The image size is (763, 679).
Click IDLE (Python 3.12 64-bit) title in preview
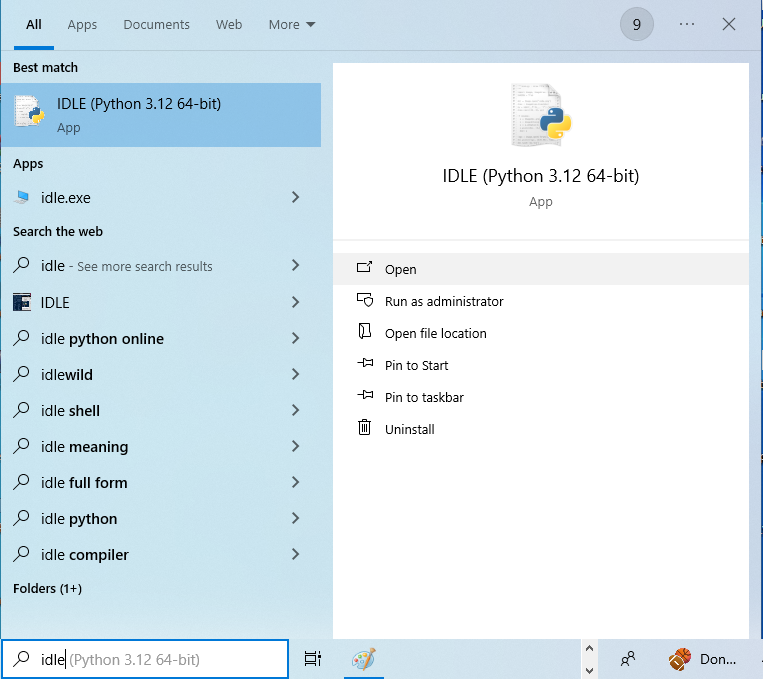pos(541,176)
